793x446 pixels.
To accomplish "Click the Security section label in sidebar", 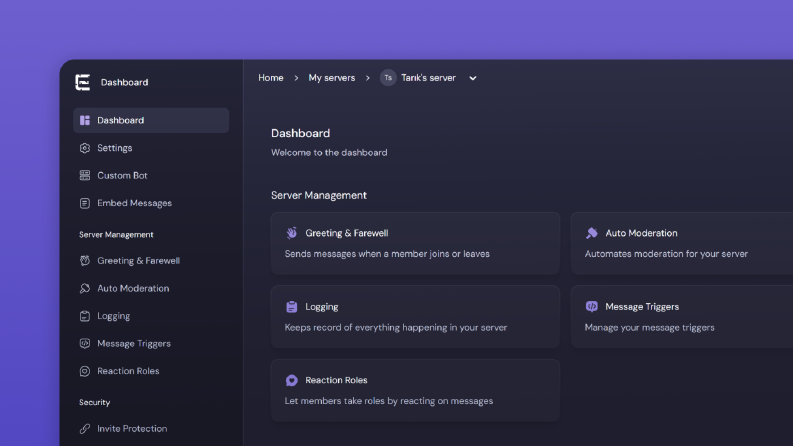I will coord(95,403).
